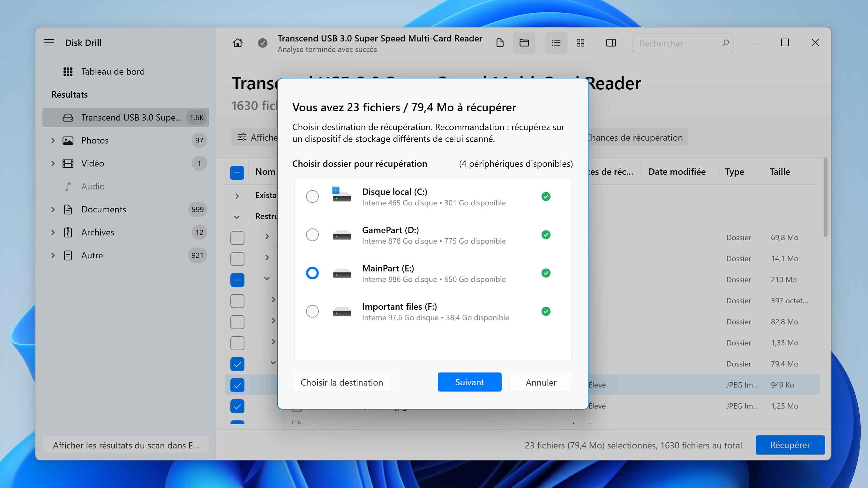Image resolution: width=868 pixels, height=488 pixels.
Task: Switch to folder view icon
Action: (524, 43)
